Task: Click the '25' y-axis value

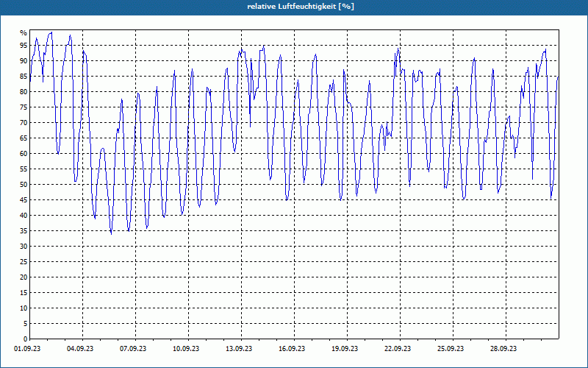Action: click(x=24, y=262)
